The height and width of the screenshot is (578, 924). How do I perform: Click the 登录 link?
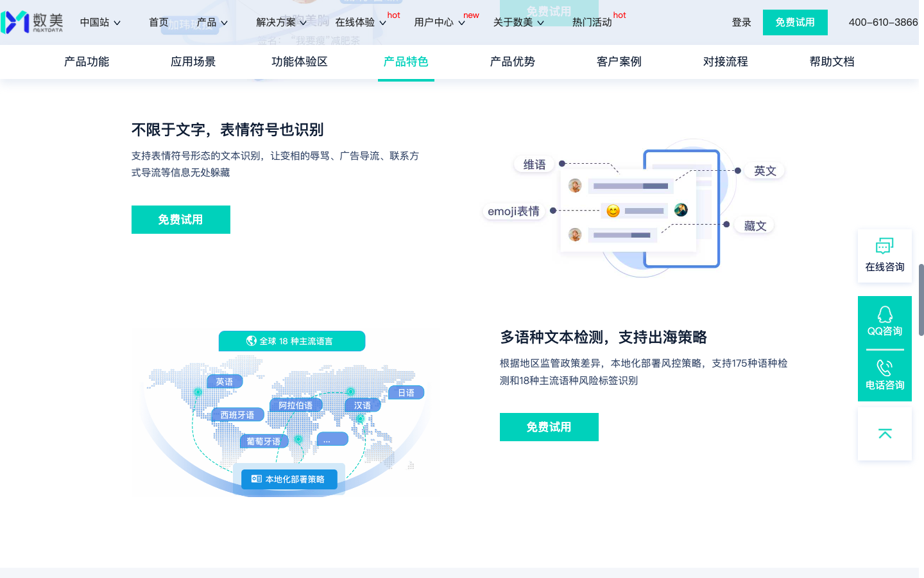[x=742, y=22]
